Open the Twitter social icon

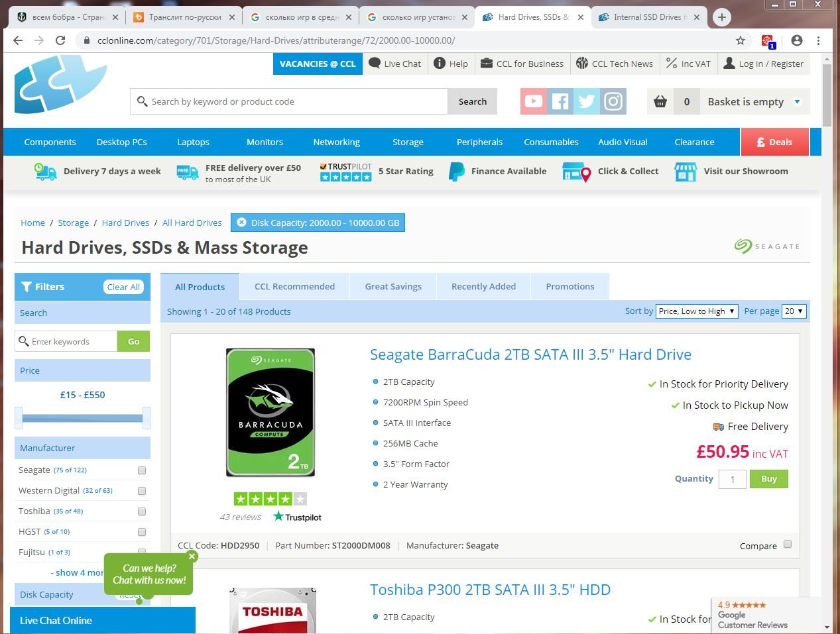coord(587,101)
